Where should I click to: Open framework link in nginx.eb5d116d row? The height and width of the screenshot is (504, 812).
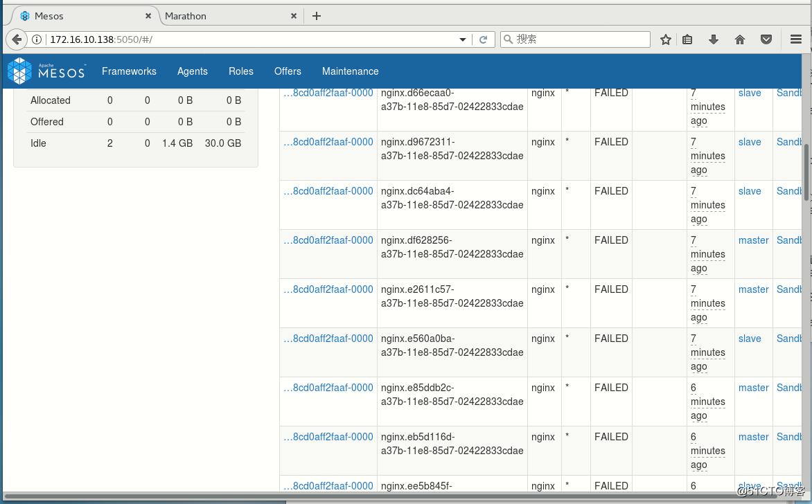point(328,437)
